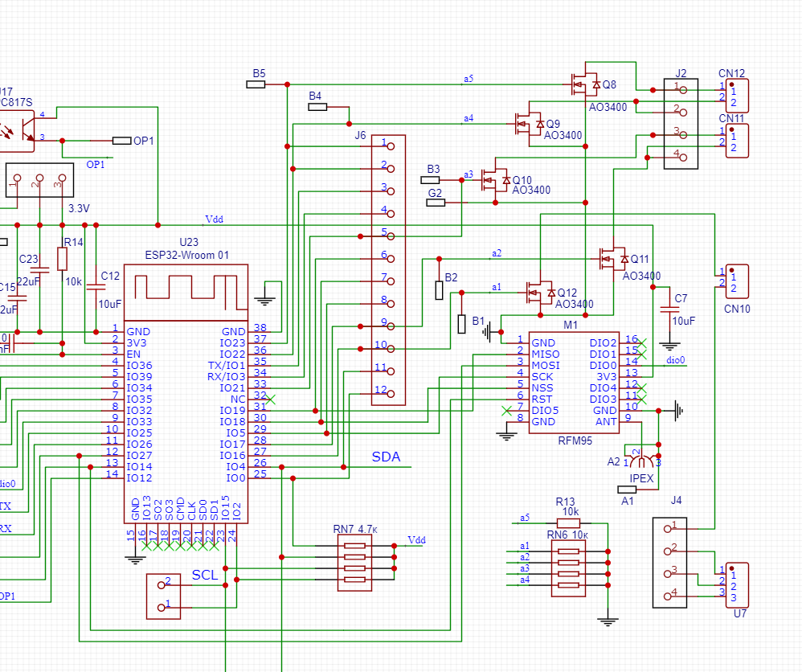802x672 pixels.
Task: Click the B1 pad symbol
Action: point(461,324)
